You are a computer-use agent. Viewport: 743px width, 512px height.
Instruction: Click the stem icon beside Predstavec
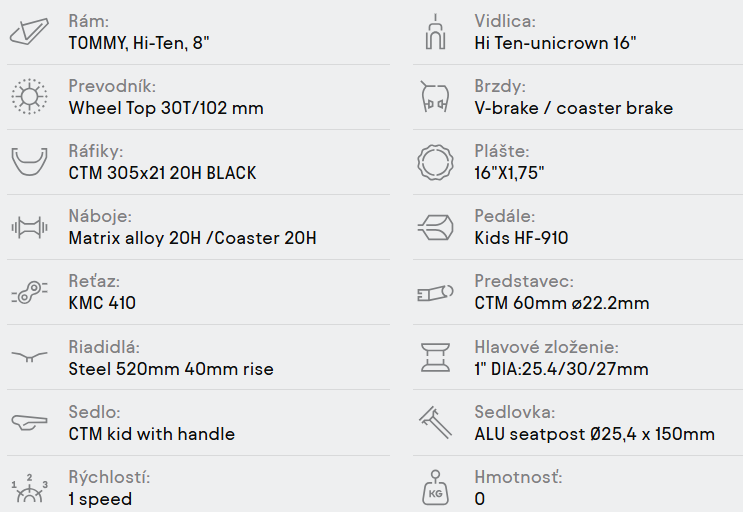[x=435, y=292]
